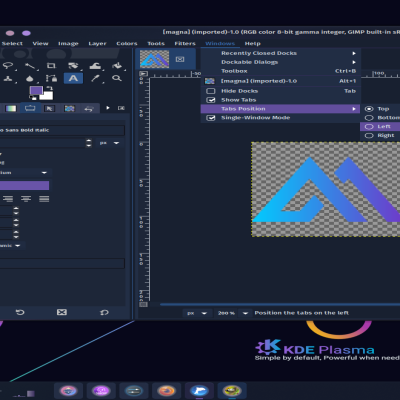Select the magna image thumbnail tab
The image size is (400, 400).
154,59
